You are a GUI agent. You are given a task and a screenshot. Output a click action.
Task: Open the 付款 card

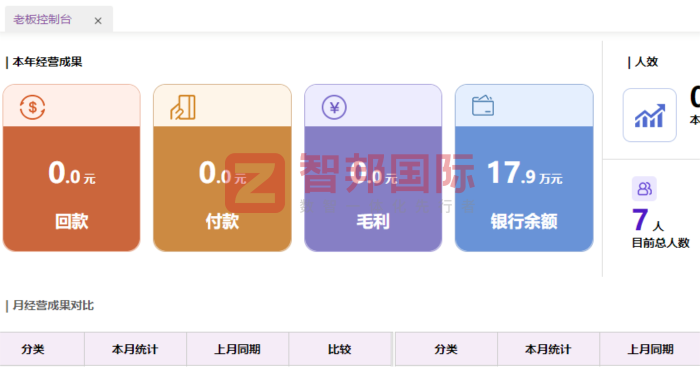point(222,168)
